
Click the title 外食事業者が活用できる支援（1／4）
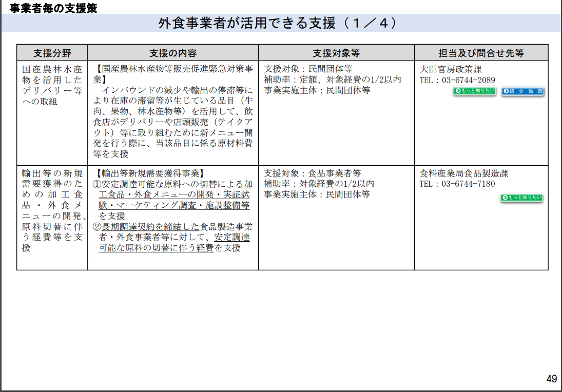tap(278, 23)
